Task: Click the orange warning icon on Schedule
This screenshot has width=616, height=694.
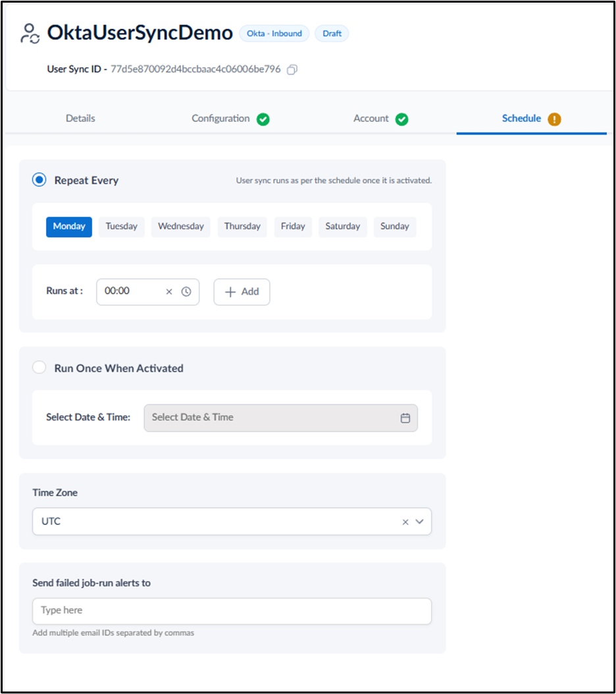Action: coord(554,119)
